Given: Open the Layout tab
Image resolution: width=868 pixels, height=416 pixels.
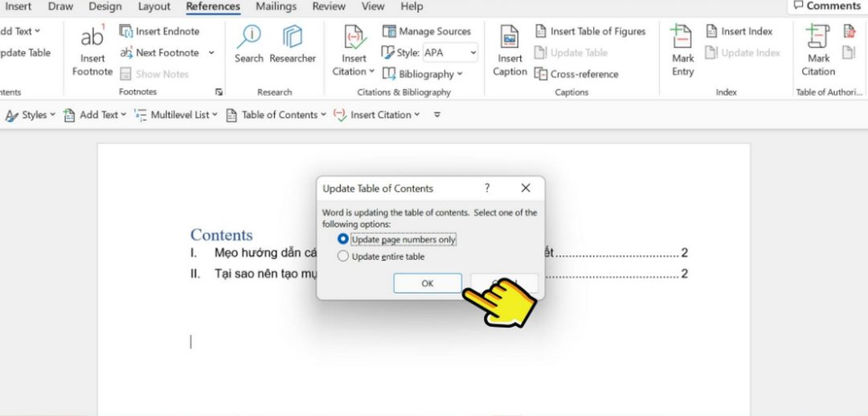Looking at the screenshot, I should point(154,6).
